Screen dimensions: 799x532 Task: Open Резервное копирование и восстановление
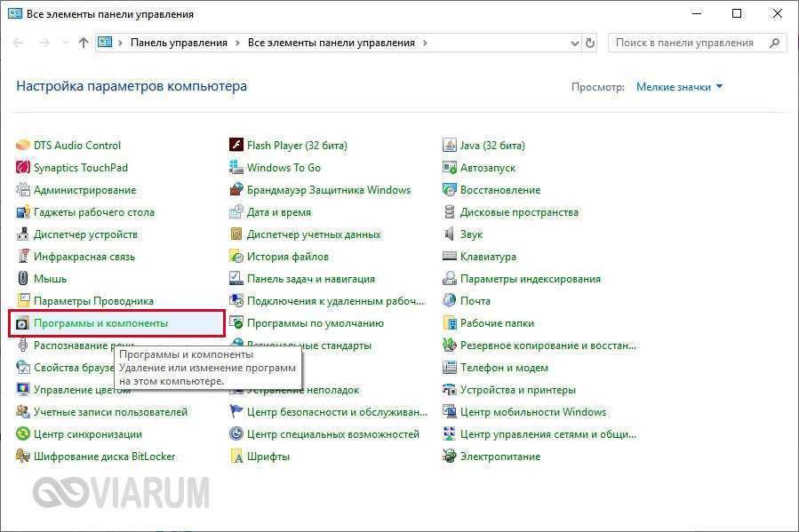coord(547,345)
